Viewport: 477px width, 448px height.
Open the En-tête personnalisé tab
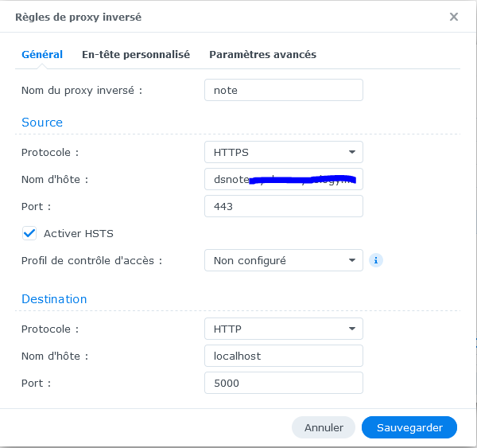136,55
